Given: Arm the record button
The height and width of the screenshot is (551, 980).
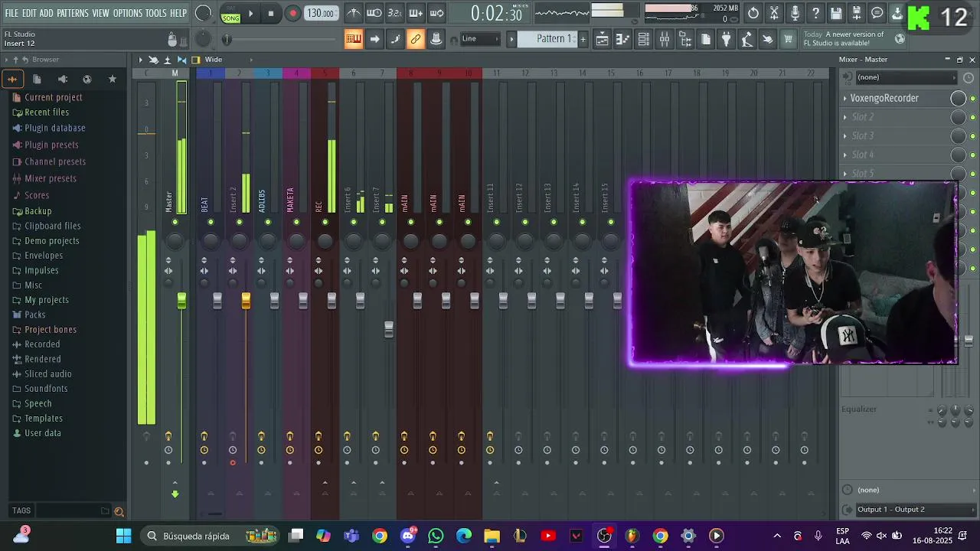Looking at the screenshot, I should pos(292,14).
